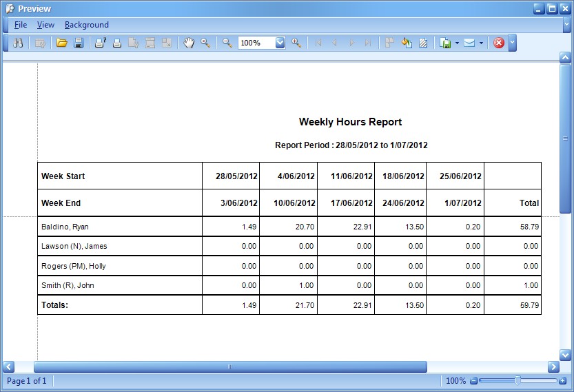
Task: Click the status bar zoom slider handle
Action: tap(517, 381)
